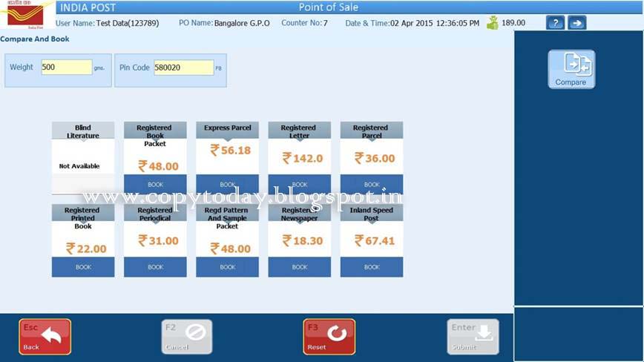Click the user name Test Data(123789)

click(x=128, y=23)
